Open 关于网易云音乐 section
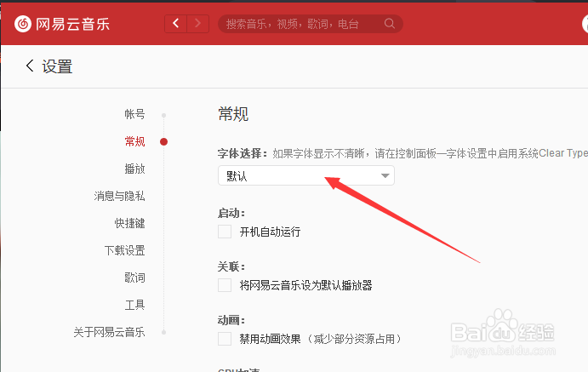588x372 pixels. pos(109,332)
